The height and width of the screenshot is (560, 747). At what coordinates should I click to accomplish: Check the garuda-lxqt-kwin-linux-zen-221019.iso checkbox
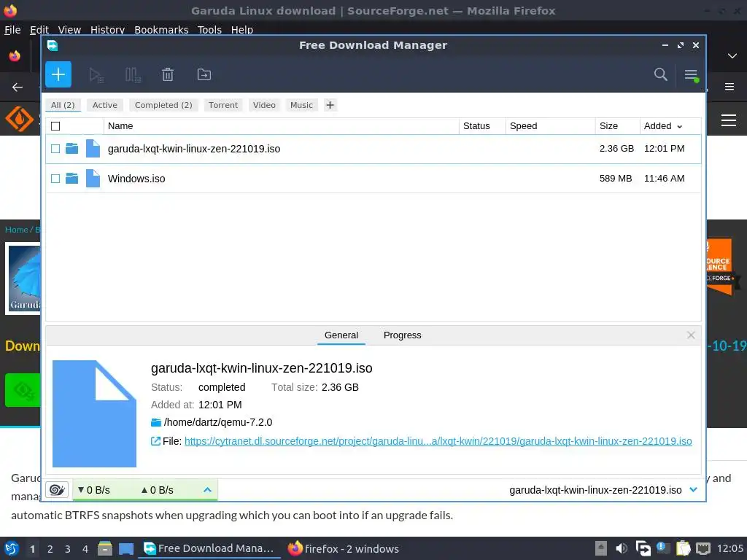click(55, 149)
